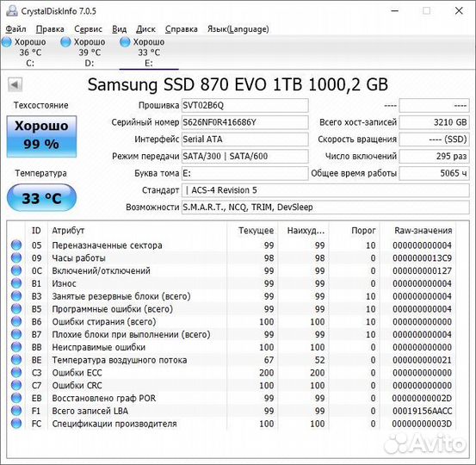Select the Переназначенные сектора row
The width and height of the screenshot is (476, 465).
point(232,245)
